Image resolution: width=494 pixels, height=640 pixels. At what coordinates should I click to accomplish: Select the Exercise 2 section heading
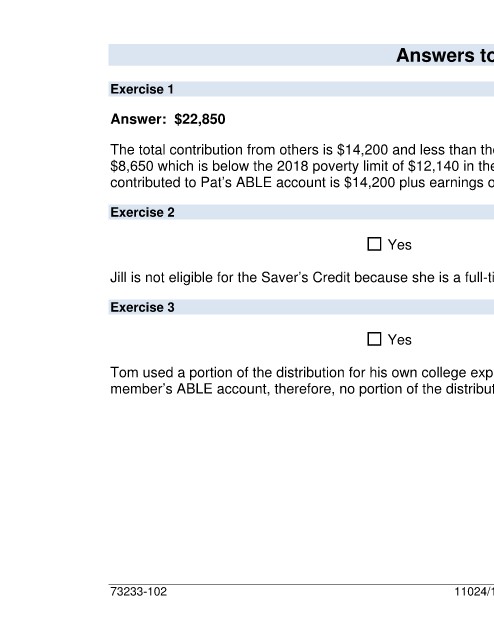point(142,212)
